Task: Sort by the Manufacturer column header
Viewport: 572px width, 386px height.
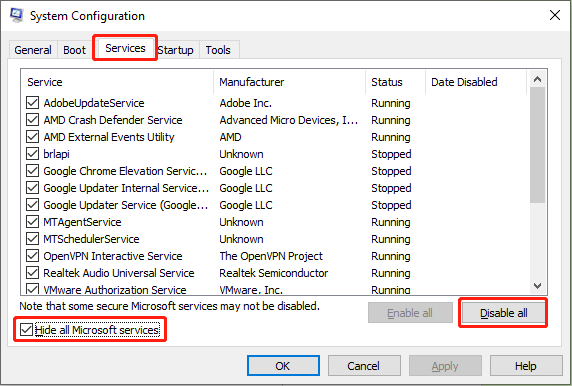Action: 289,82
